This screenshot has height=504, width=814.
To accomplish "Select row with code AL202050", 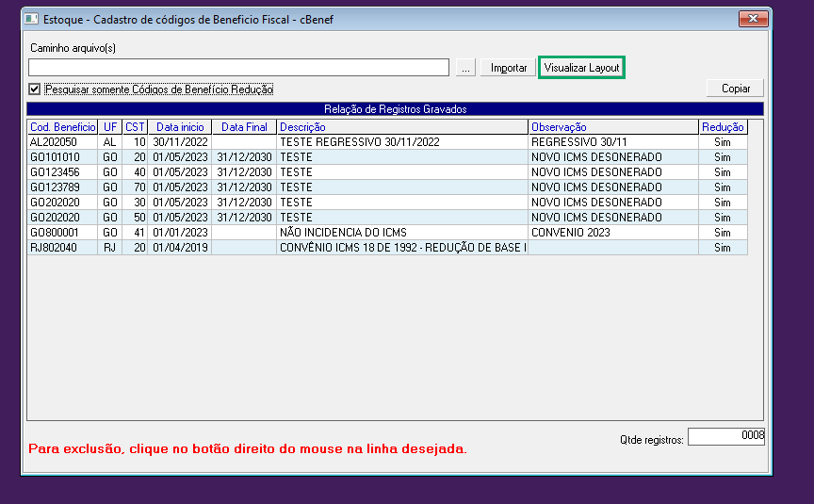I will point(387,142).
